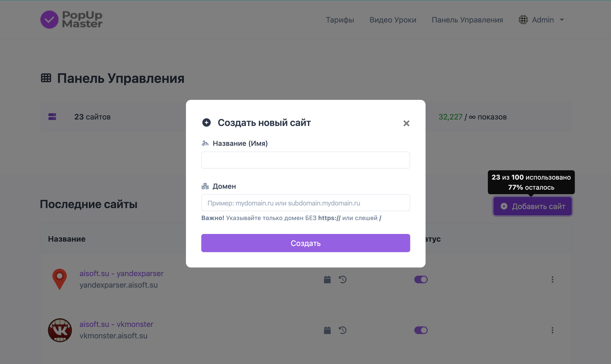Click into the Домен input field
Screen dimensions: 611x364
coord(305,203)
